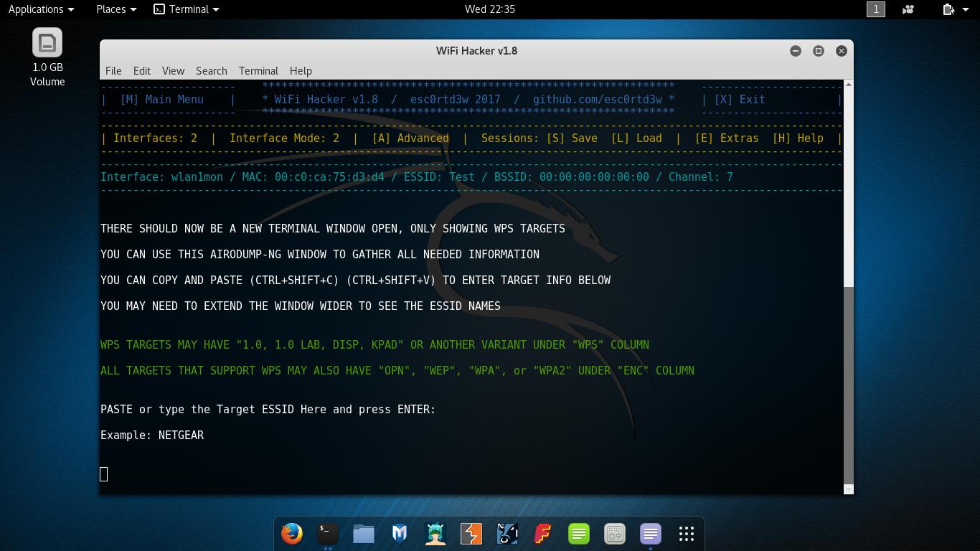Click the "Interfaces: 2" text
Viewport: 980px width, 551px height.
coord(155,138)
